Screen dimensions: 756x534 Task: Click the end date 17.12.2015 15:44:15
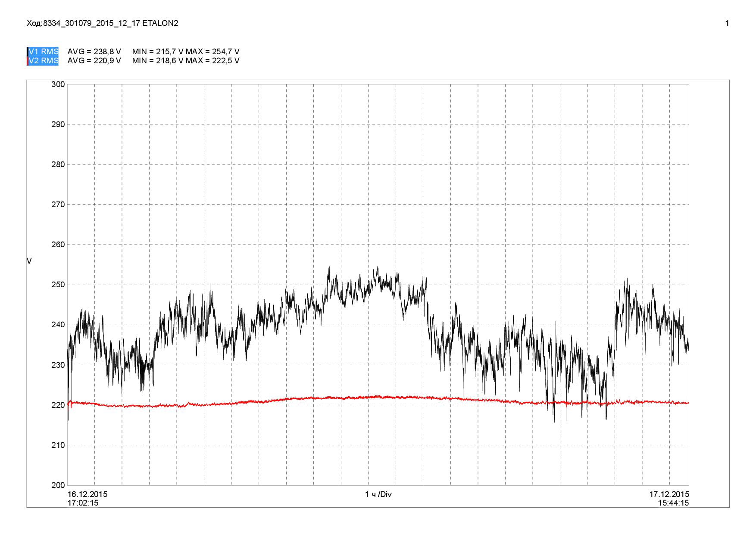point(669,498)
